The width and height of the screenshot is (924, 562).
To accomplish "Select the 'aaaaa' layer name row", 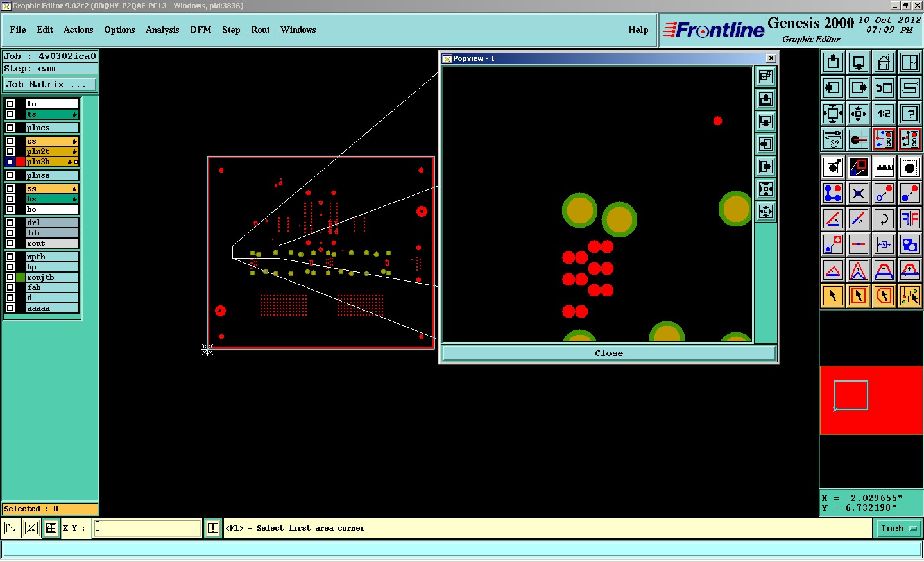I will (52, 308).
